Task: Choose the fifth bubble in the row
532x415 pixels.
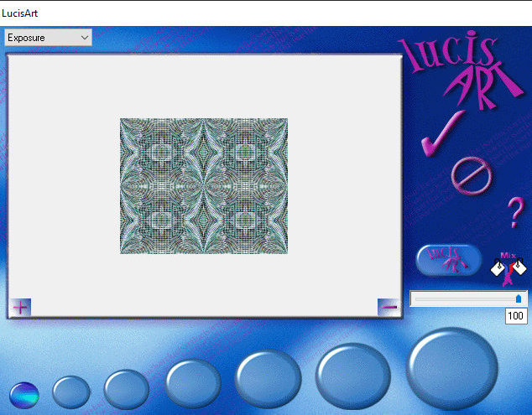Action: (x=268, y=378)
